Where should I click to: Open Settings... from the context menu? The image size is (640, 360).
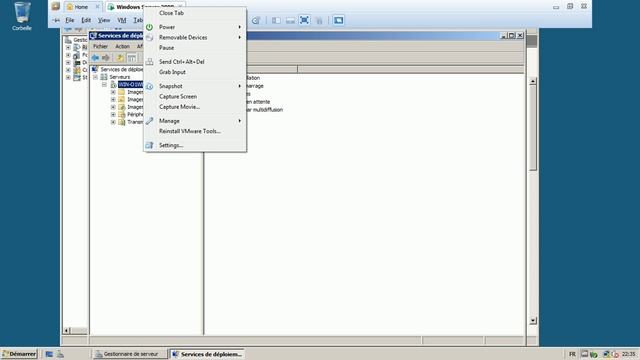195,145
